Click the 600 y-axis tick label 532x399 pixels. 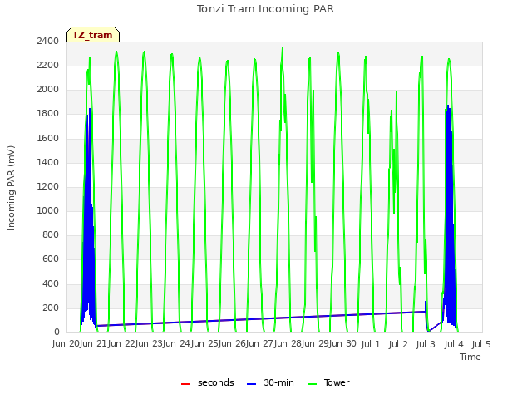click(x=51, y=259)
